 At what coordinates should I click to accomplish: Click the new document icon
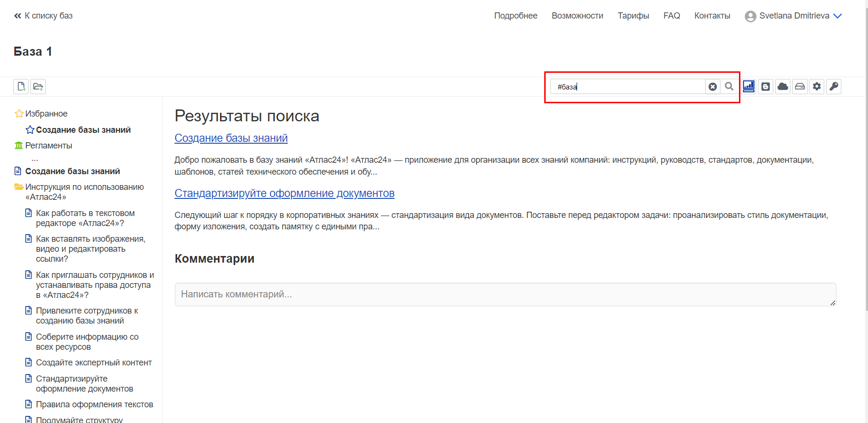(21, 87)
